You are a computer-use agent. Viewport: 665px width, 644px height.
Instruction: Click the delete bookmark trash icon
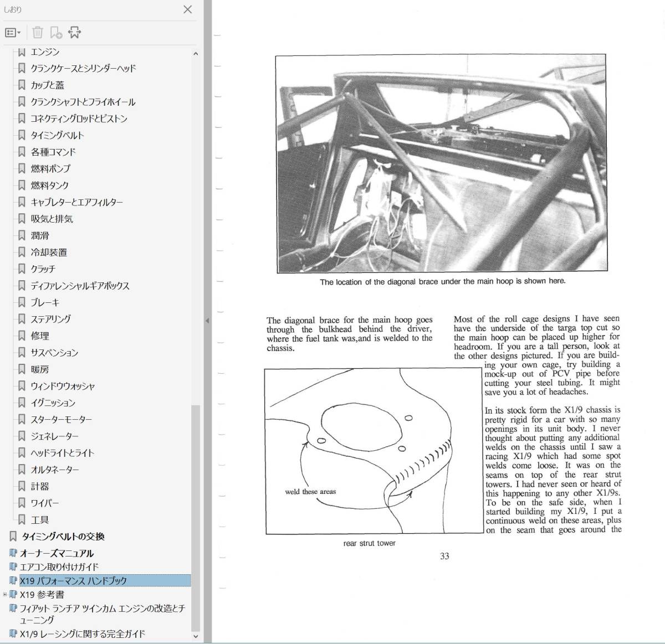click(x=37, y=33)
